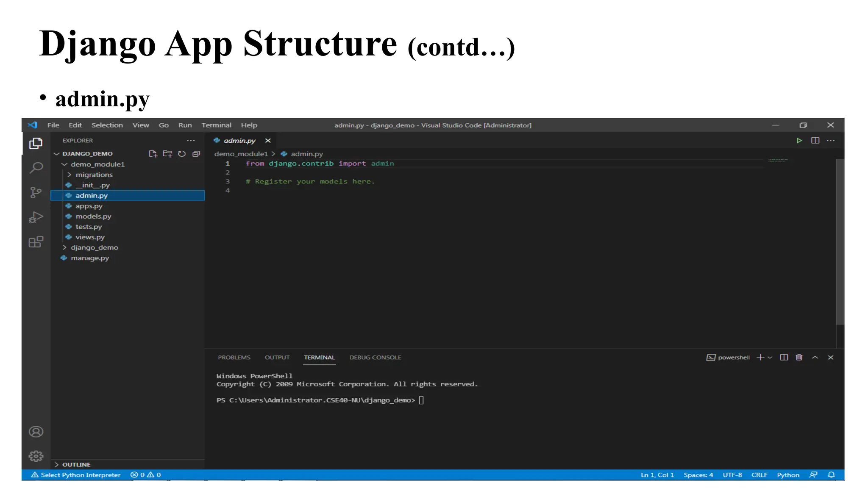
Task: Split the editor to the right
Action: (815, 141)
